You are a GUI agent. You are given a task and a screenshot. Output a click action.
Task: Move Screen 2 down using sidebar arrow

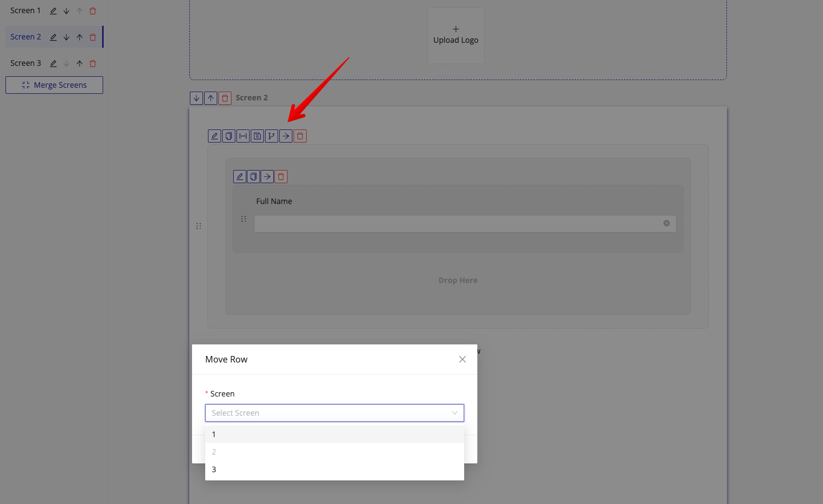click(x=66, y=37)
